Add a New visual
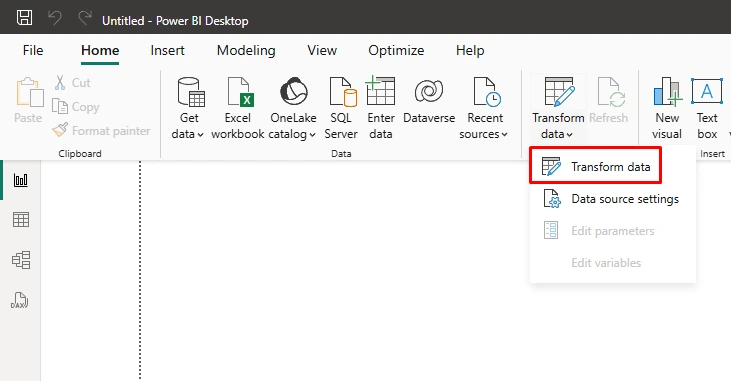 point(667,108)
